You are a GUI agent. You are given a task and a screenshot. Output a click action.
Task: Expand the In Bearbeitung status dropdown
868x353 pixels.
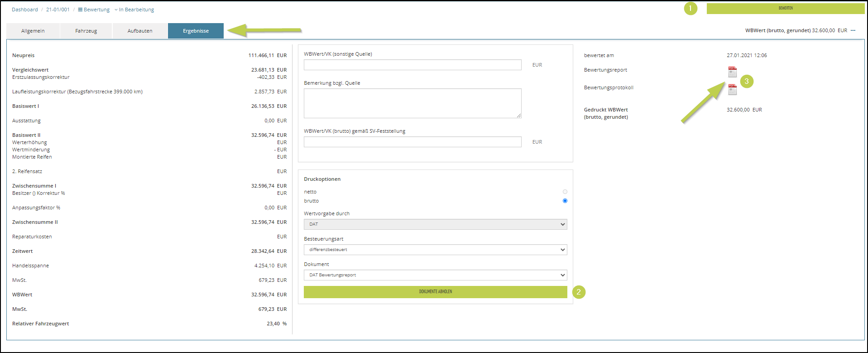134,10
